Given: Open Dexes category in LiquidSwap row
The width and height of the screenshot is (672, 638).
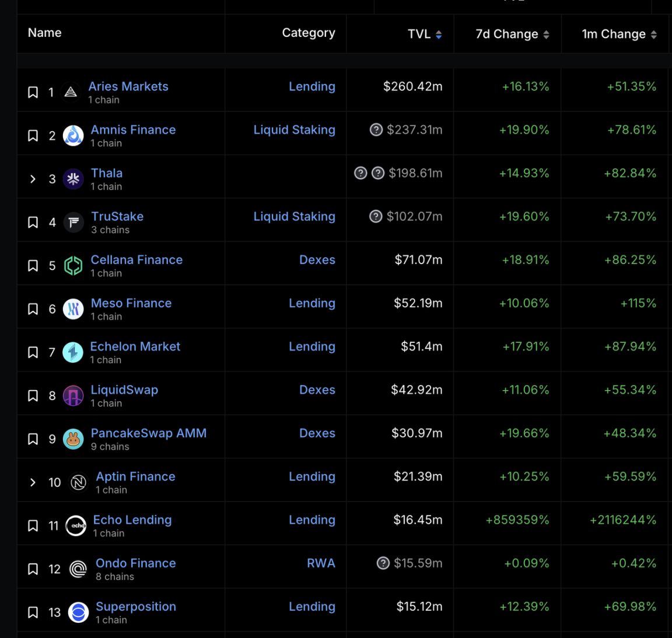Looking at the screenshot, I should click(317, 390).
